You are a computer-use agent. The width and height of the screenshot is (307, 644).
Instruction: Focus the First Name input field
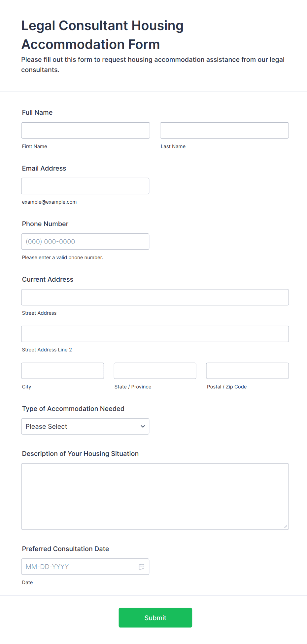click(85, 131)
